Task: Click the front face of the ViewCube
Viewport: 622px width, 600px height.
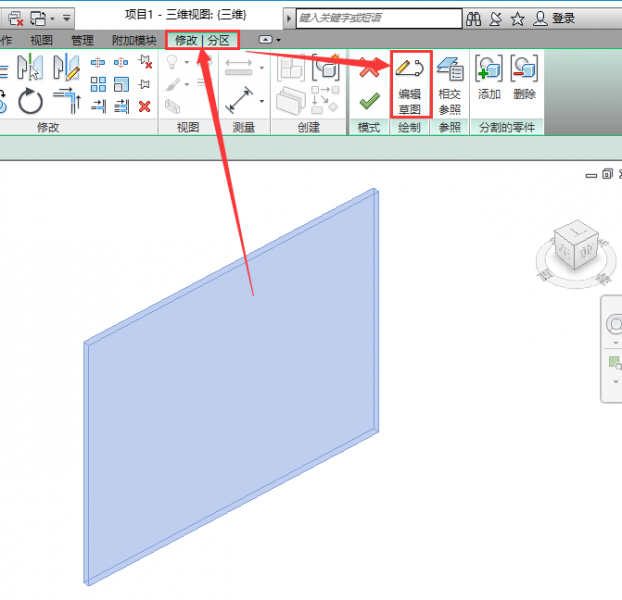Action: point(586,251)
